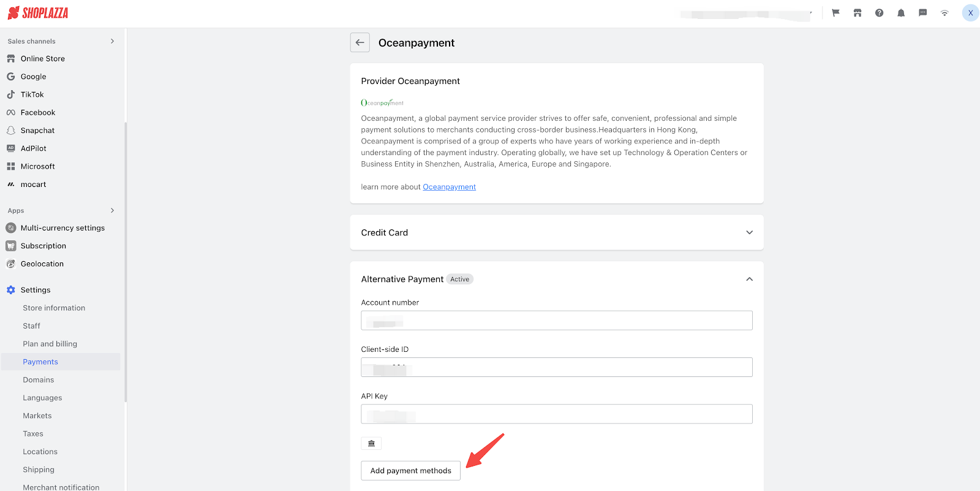Open the storefront icon in top bar

click(x=858, y=13)
